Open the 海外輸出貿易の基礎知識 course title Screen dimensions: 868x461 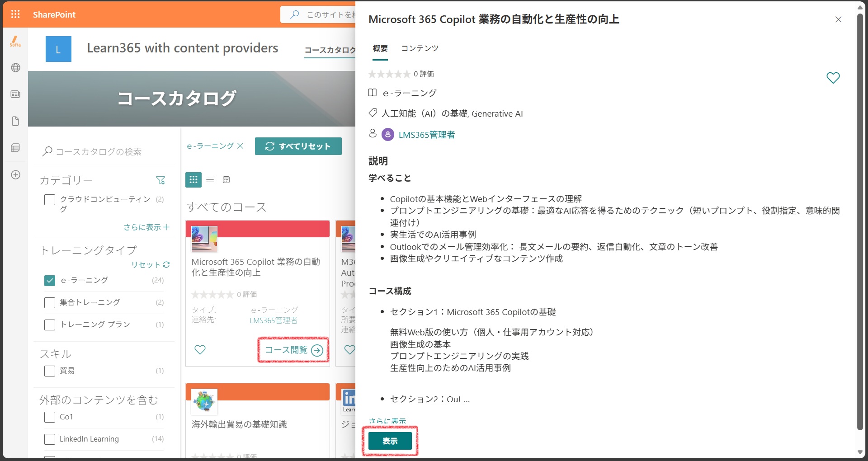tap(239, 424)
